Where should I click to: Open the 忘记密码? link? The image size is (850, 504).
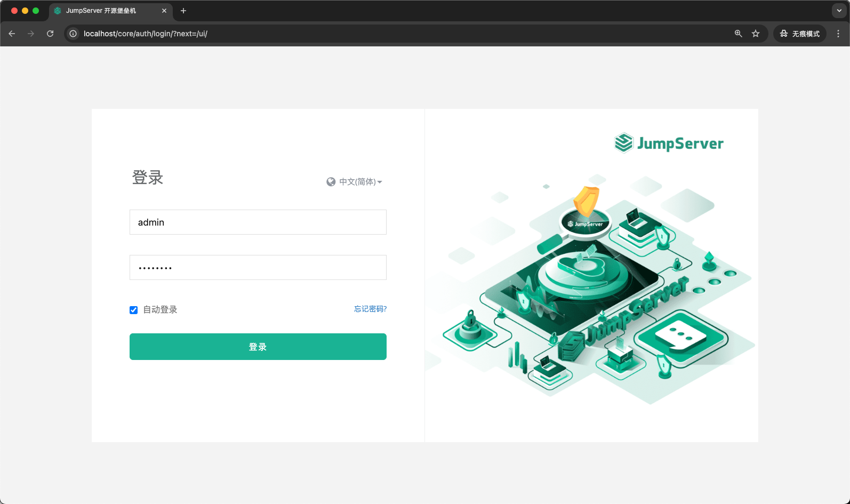(x=370, y=309)
